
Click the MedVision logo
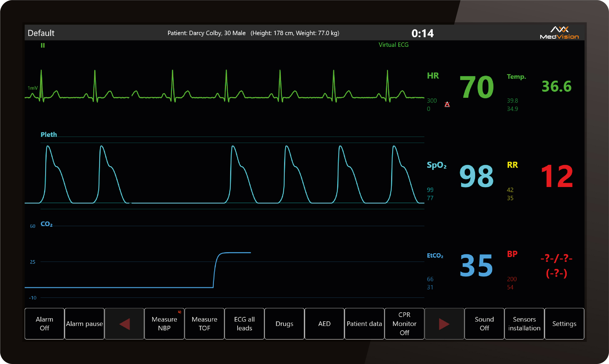click(x=559, y=33)
